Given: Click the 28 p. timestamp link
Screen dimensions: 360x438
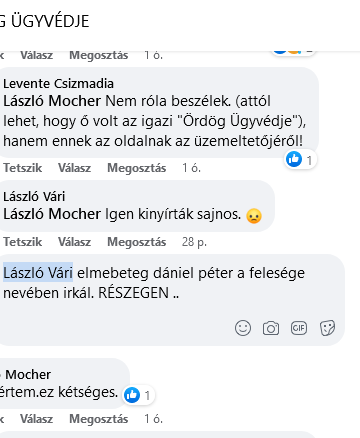Looking at the screenshot, I should [194, 242].
